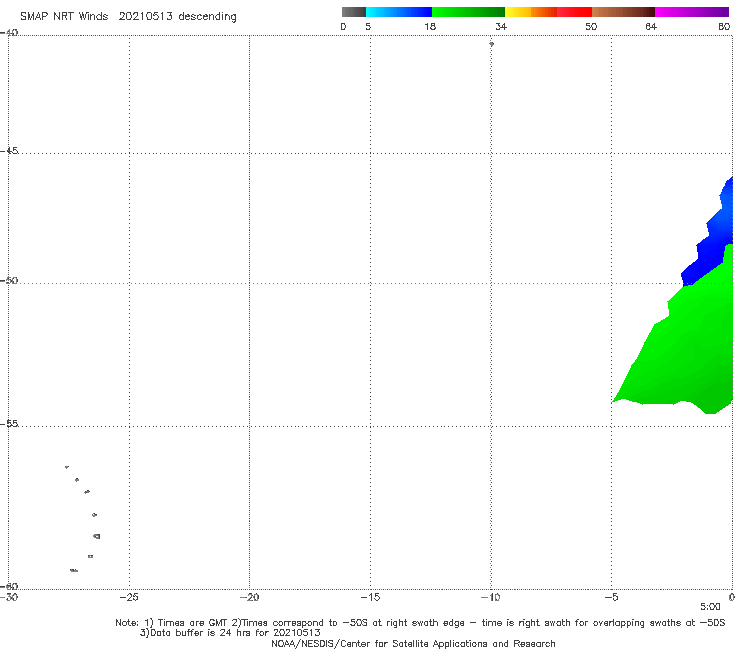Click the 'Note: 1) Times are GMT' line

pos(420,623)
